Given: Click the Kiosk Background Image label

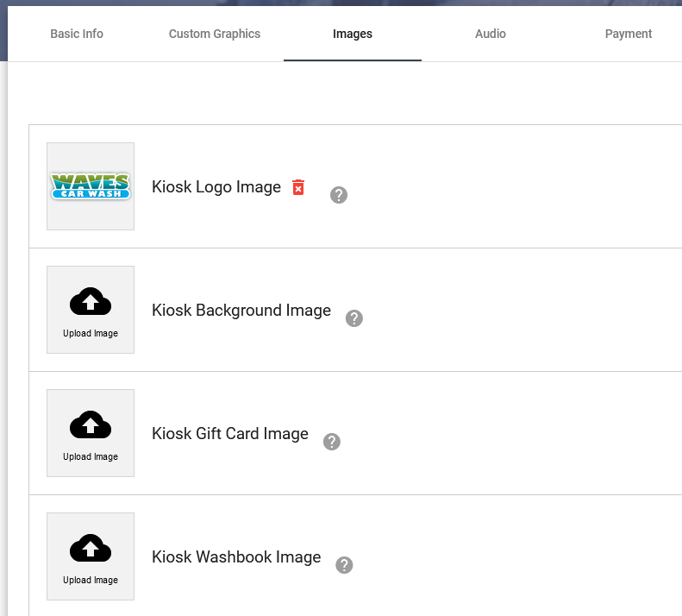Looking at the screenshot, I should point(241,311).
